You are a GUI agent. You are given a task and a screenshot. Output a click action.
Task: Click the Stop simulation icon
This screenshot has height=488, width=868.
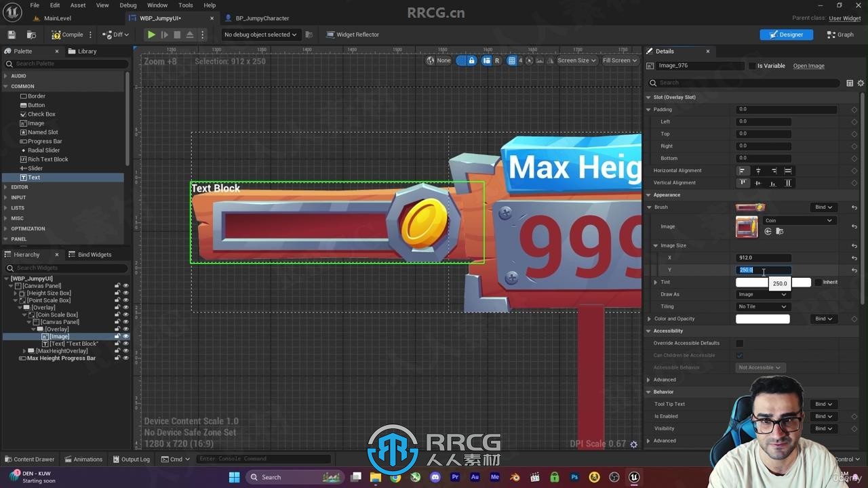click(x=177, y=35)
